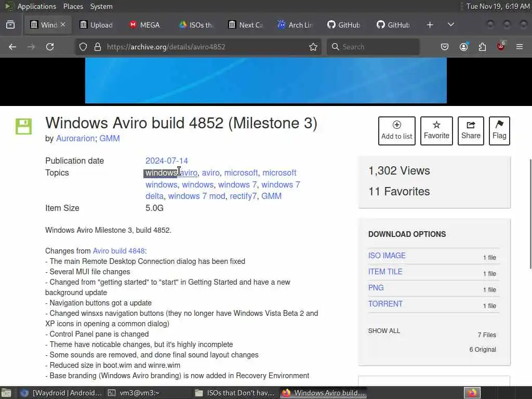Click the windows 7 mod topic link

(x=197, y=196)
